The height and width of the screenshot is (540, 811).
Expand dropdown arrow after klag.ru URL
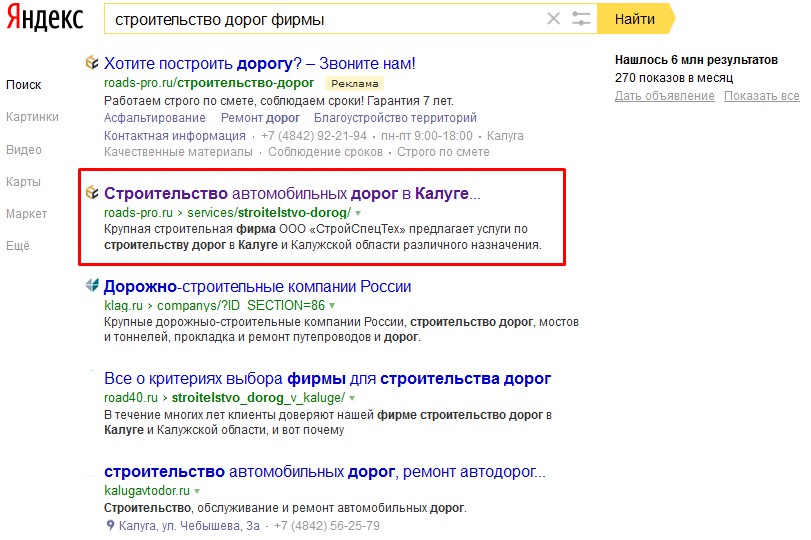tap(333, 305)
